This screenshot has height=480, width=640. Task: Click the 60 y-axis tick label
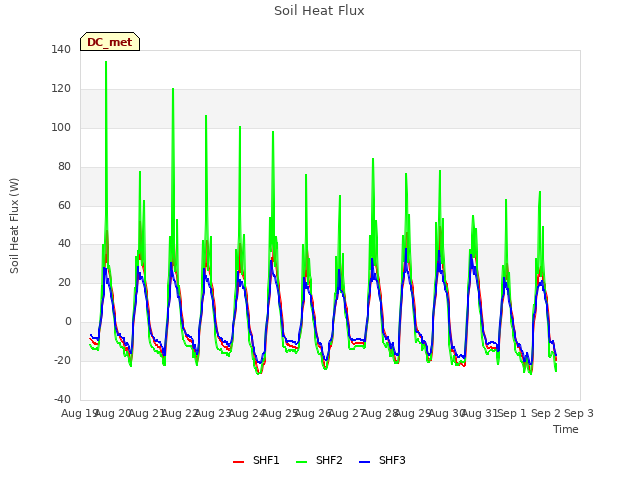click(64, 205)
